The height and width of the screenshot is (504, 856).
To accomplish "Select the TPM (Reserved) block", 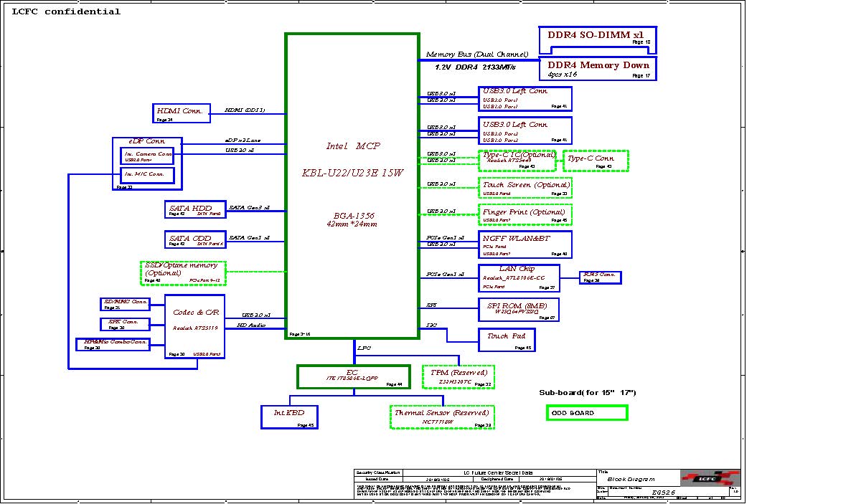I will click(x=458, y=377).
